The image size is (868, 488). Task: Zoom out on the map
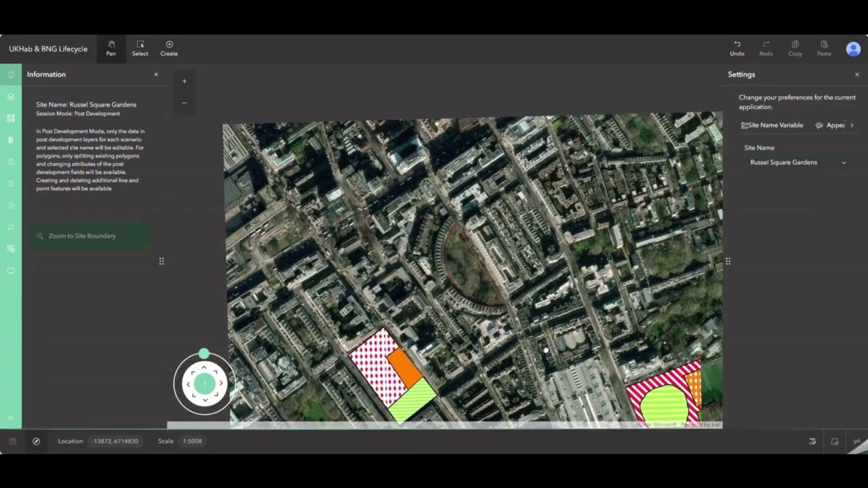pyautogui.click(x=184, y=103)
